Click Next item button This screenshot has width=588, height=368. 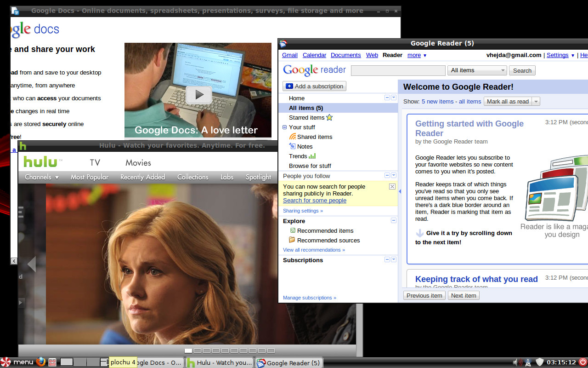click(464, 295)
